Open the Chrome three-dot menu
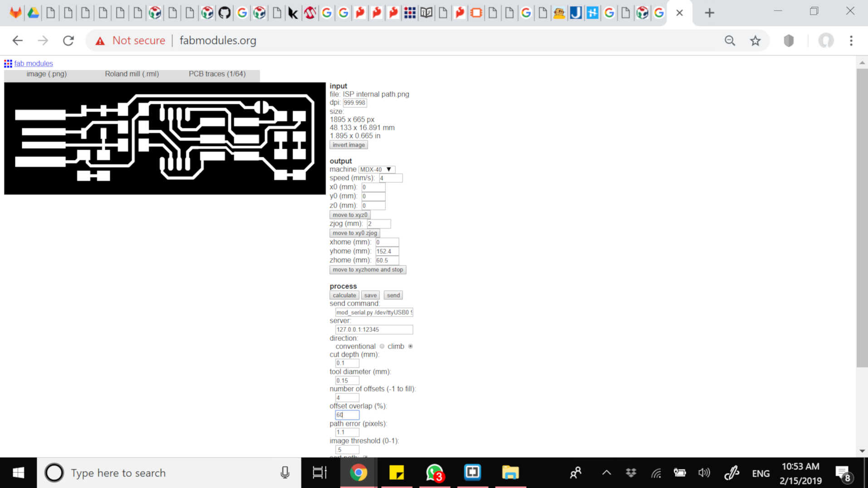This screenshot has height=488, width=868. (x=851, y=40)
